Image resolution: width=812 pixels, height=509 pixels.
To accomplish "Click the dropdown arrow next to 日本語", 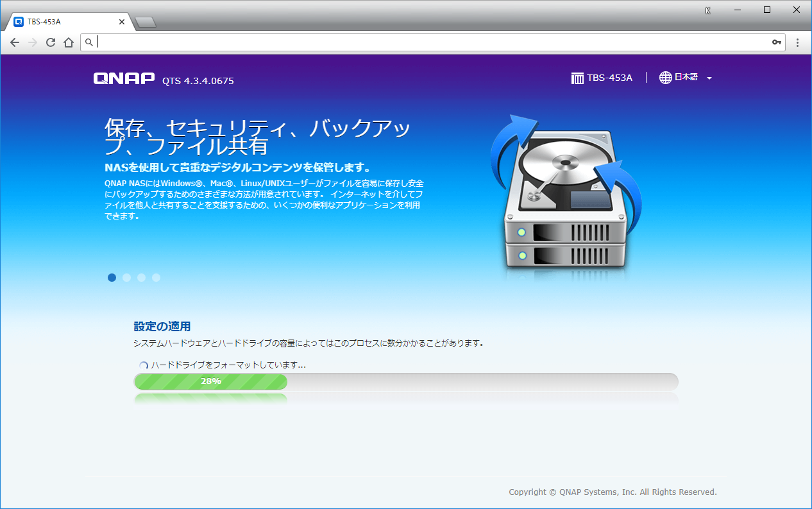I will coord(709,78).
